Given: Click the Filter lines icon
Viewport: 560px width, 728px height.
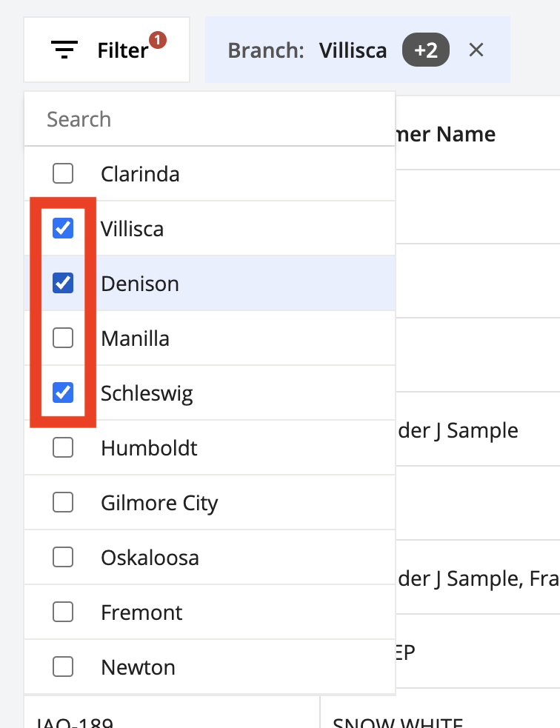Looking at the screenshot, I should pos(64,50).
